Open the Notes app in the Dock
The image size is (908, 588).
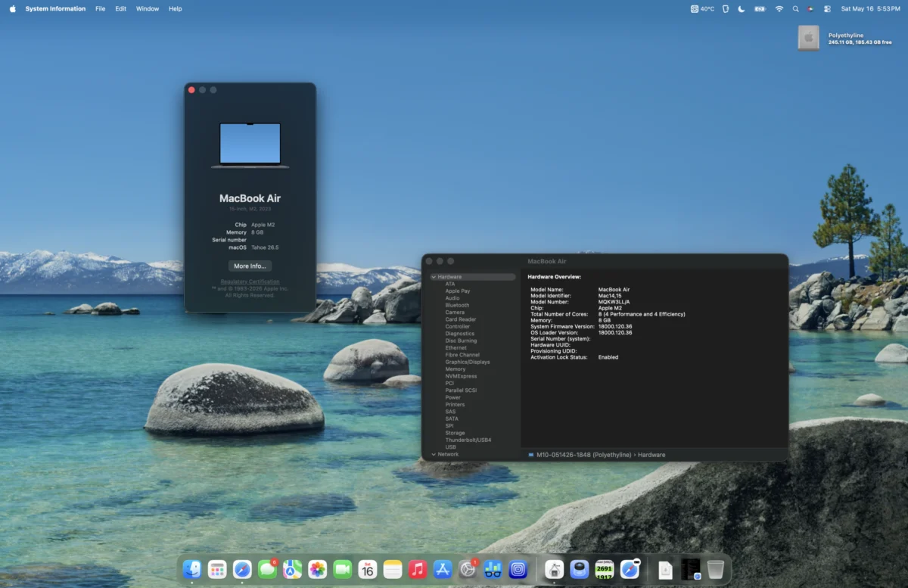[393, 569]
